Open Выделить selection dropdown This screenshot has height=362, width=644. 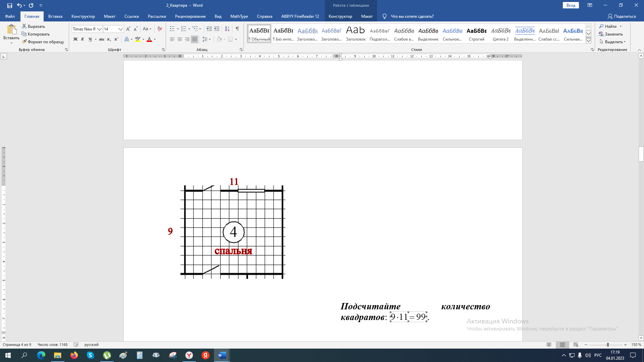click(612, 42)
